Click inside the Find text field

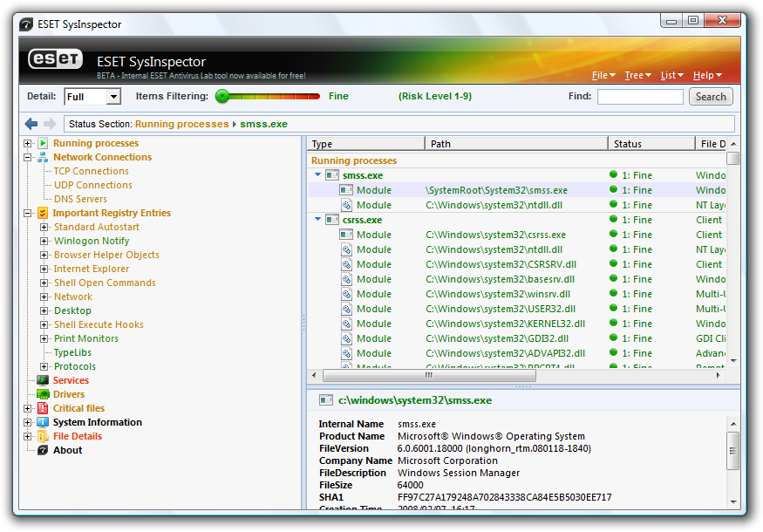coord(639,97)
